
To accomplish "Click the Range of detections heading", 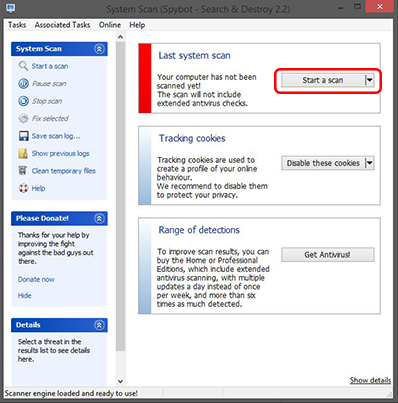I will tap(199, 230).
